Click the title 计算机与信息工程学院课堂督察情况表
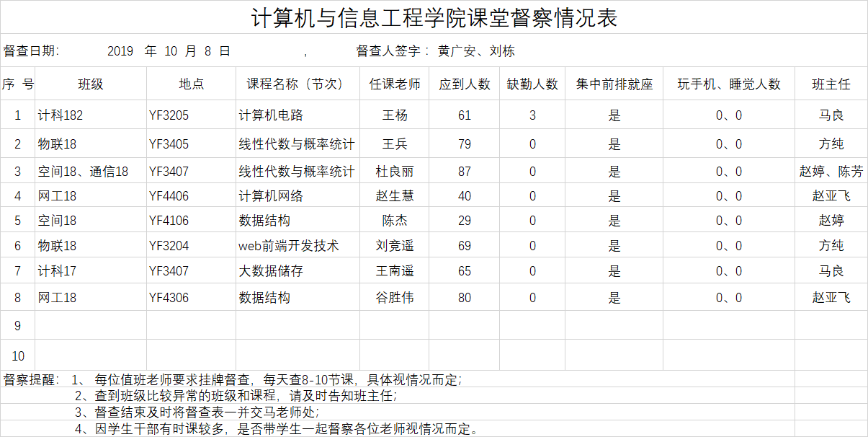 tap(434, 17)
